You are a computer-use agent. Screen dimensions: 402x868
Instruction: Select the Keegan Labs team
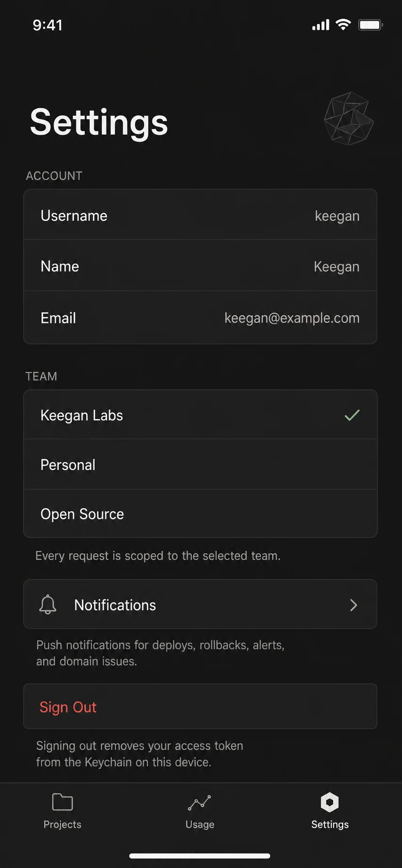(200, 415)
